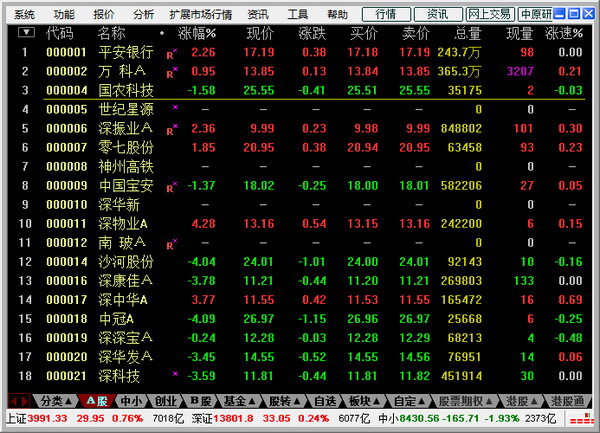Click the R marker beside 南玻A
The height and width of the screenshot is (433, 600).
pos(171,244)
